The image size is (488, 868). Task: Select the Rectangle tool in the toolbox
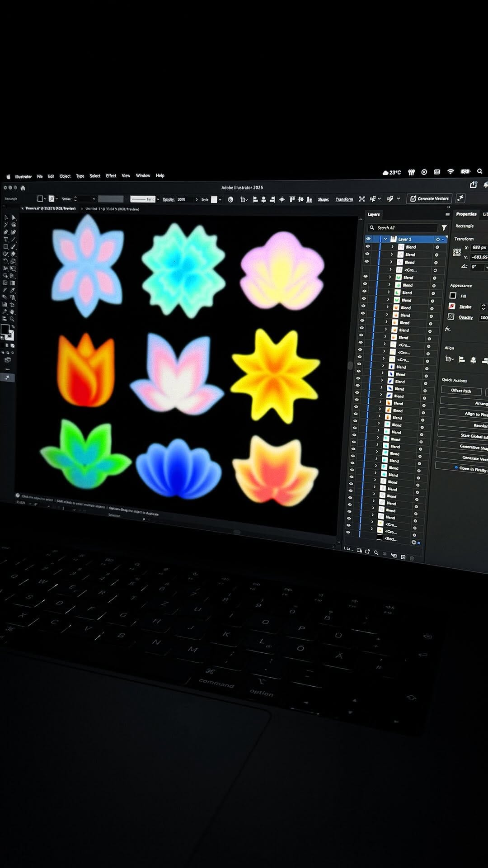6,246
